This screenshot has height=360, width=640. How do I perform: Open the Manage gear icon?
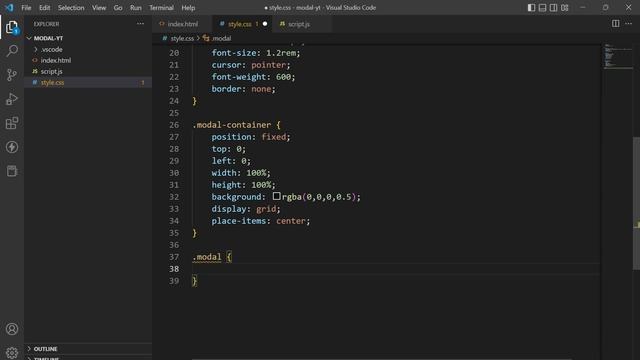(12, 353)
